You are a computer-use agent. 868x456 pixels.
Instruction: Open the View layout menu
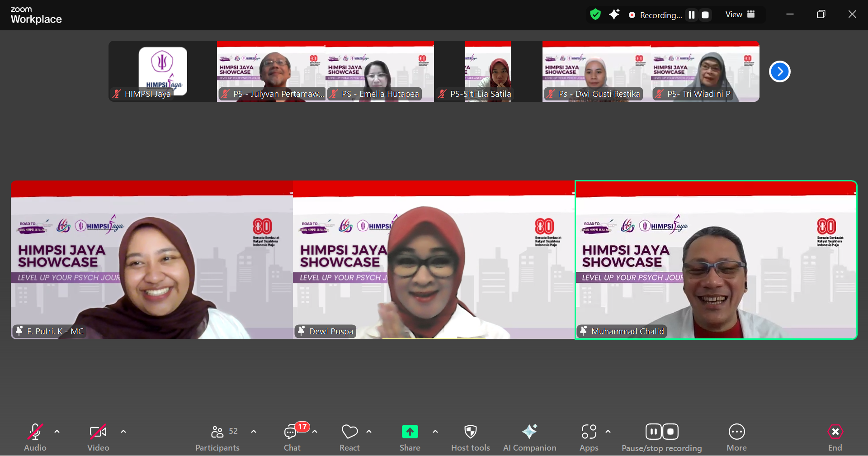(740, 14)
